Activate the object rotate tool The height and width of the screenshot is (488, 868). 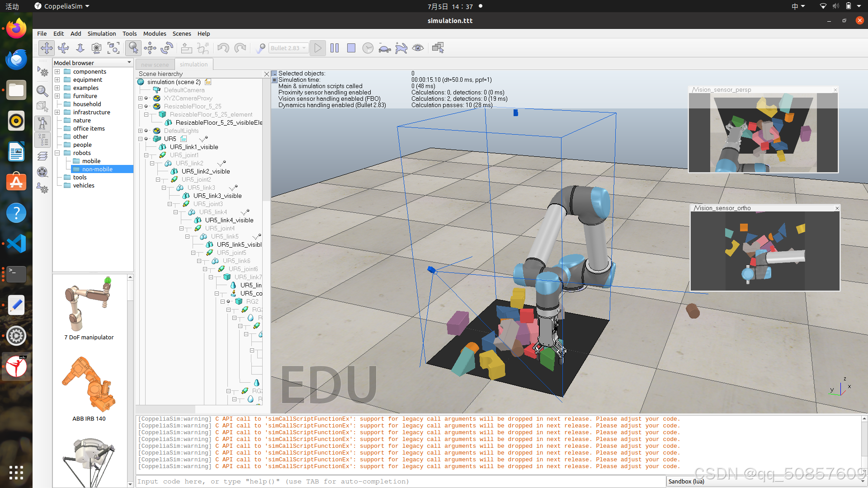[167, 48]
